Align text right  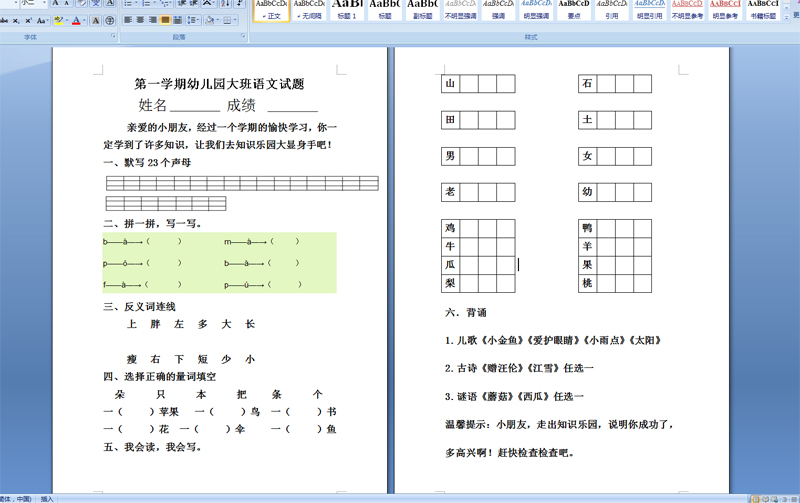tap(153, 20)
